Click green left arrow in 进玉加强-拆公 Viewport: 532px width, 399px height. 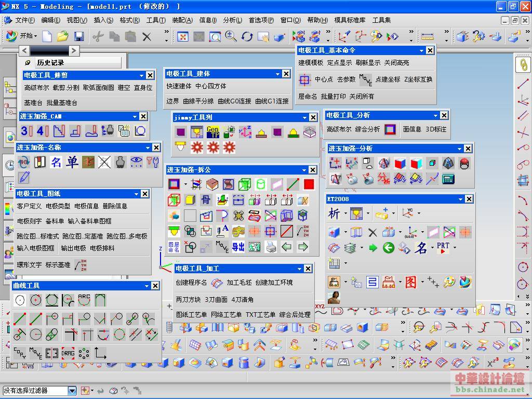point(287,247)
